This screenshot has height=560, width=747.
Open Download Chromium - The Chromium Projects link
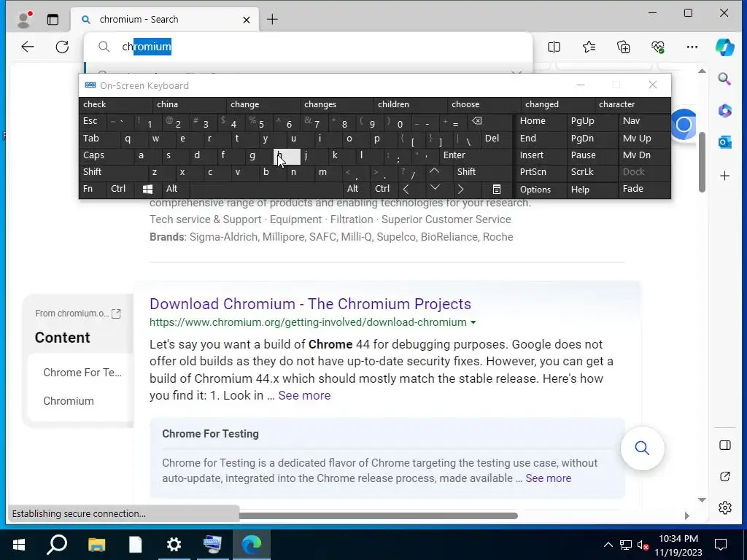point(310,304)
